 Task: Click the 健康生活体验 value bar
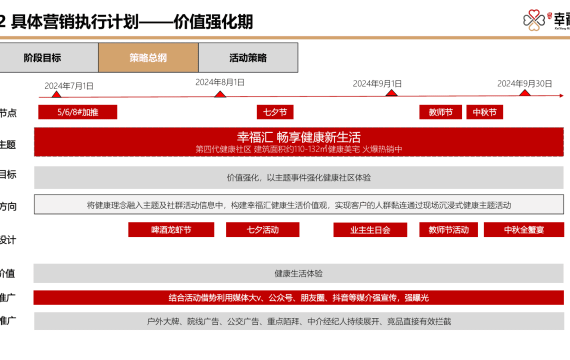299,273
